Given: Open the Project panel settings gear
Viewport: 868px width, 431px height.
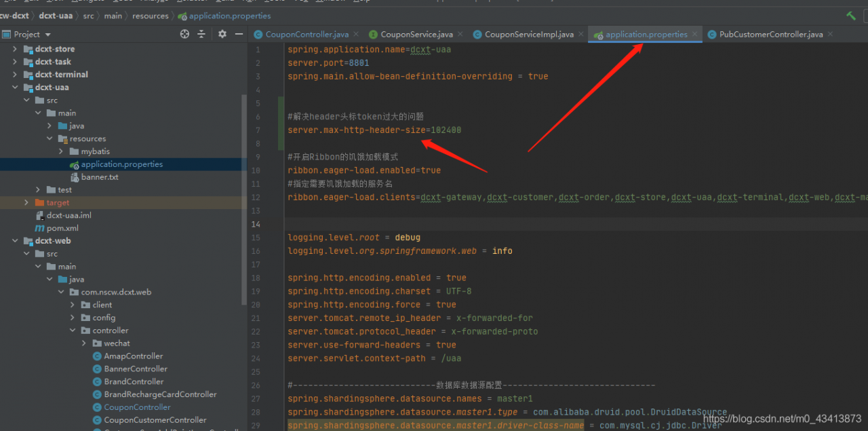Looking at the screenshot, I should 222,34.
